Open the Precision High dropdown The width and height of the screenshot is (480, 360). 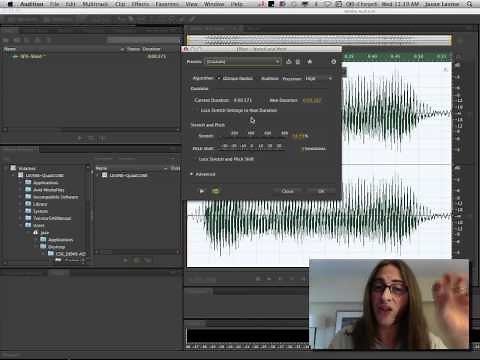(319, 78)
